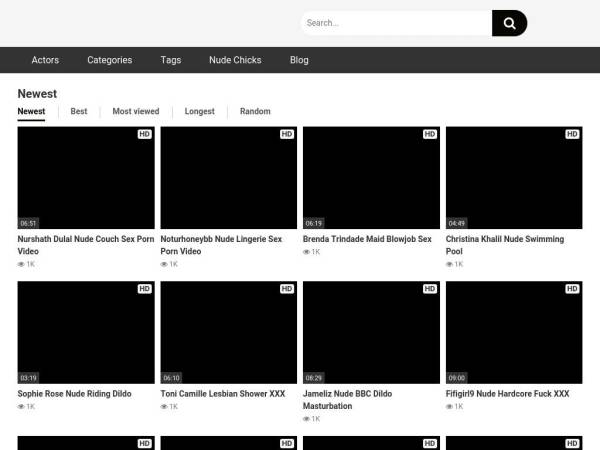
Task: Switch to the Best sorting tab
Action: click(78, 112)
